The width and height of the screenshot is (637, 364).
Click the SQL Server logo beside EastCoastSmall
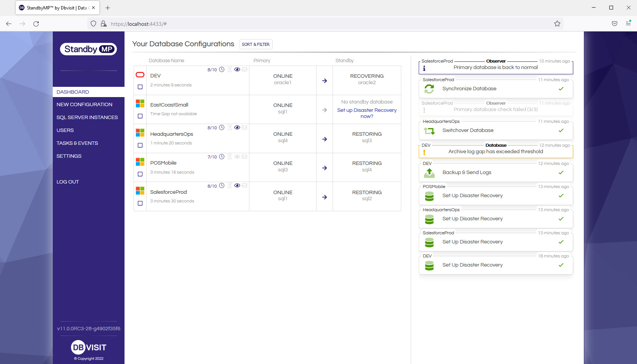point(140,103)
